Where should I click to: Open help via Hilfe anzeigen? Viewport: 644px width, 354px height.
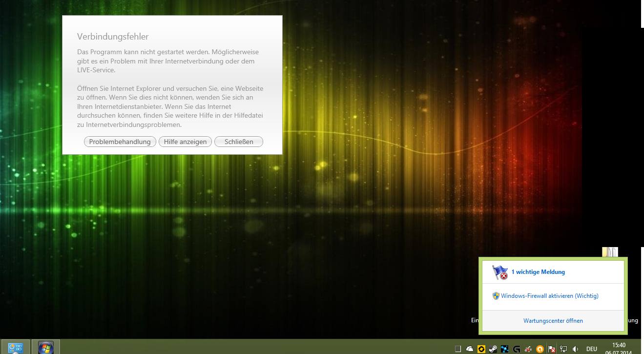(185, 142)
